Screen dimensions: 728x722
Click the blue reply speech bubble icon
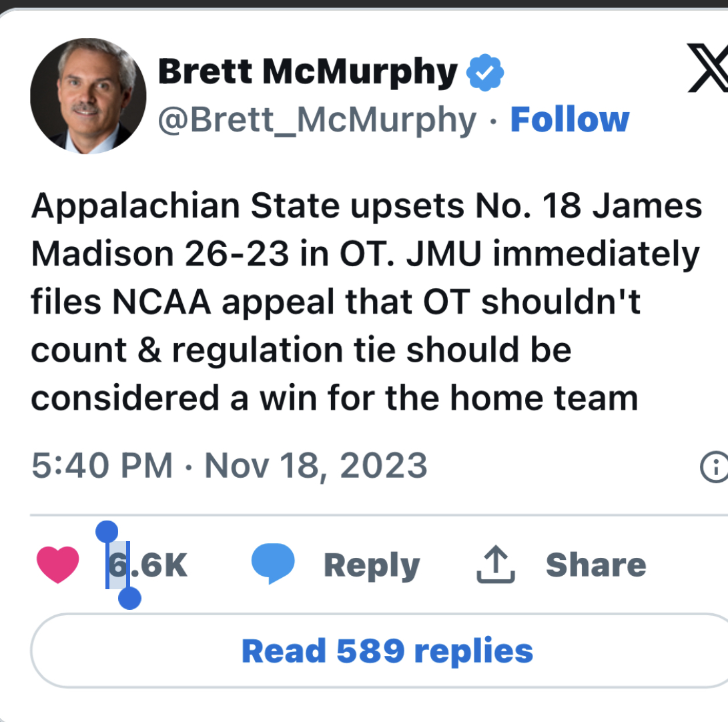click(273, 564)
